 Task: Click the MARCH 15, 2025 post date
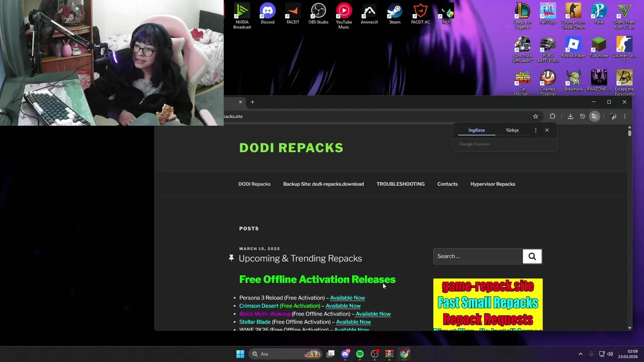coord(260,248)
